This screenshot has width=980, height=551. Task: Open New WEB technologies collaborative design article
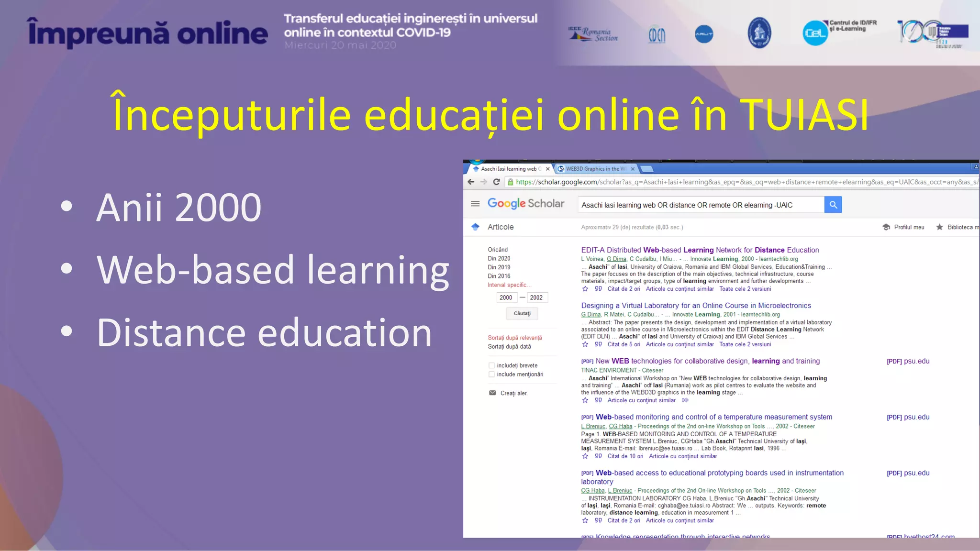708,361
